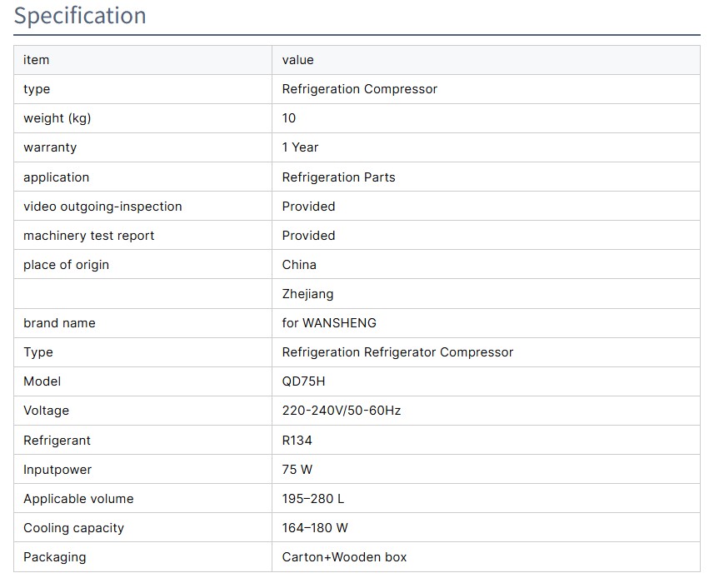This screenshot has height=588, width=714.
Task: Select the 'Refrigeration Compressor' type value
Action: [x=359, y=89]
